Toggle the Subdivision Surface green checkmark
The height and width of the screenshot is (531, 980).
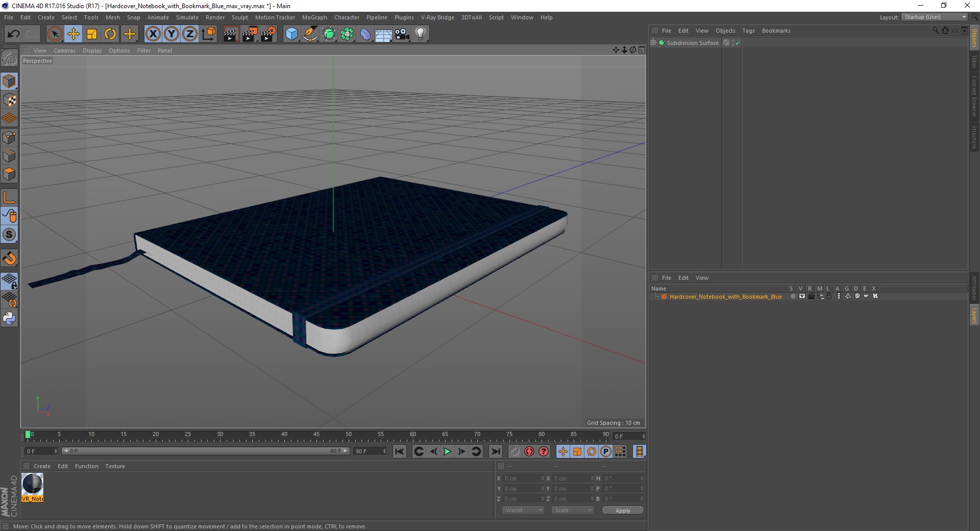click(738, 43)
